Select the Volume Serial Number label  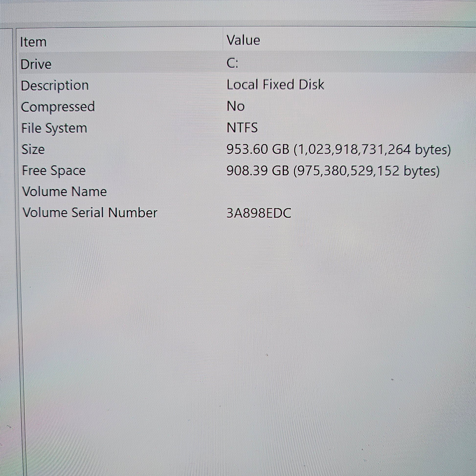coord(90,213)
